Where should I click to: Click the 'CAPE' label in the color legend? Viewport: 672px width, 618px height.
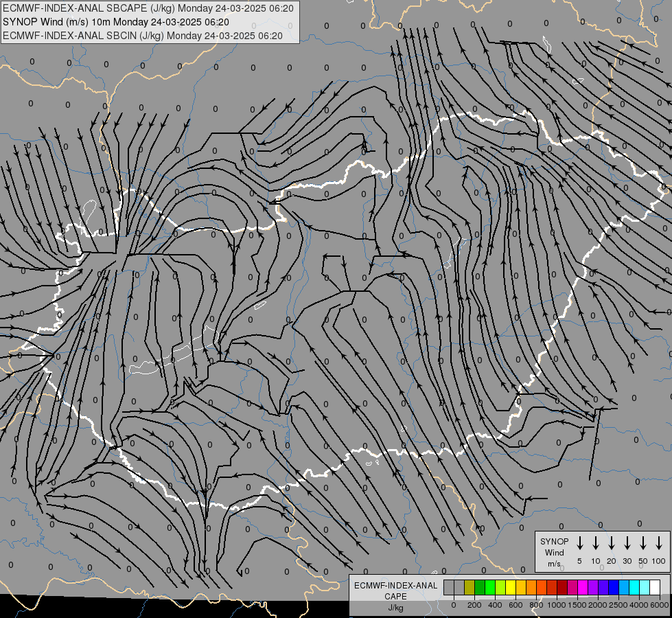395,596
